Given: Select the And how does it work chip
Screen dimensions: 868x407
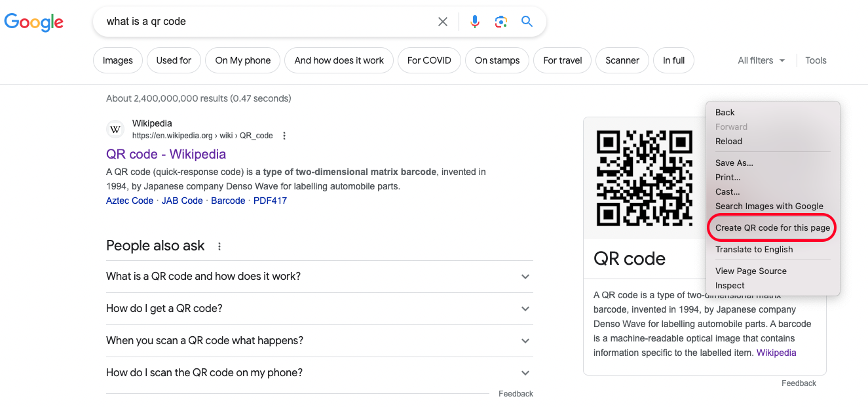Looking at the screenshot, I should click(339, 60).
